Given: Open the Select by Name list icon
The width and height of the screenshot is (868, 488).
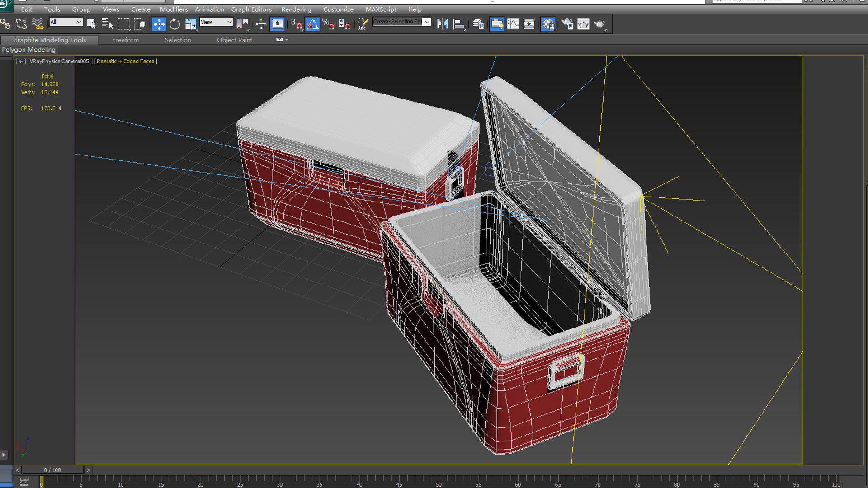Looking at the screenshot, I should point(107,24).
